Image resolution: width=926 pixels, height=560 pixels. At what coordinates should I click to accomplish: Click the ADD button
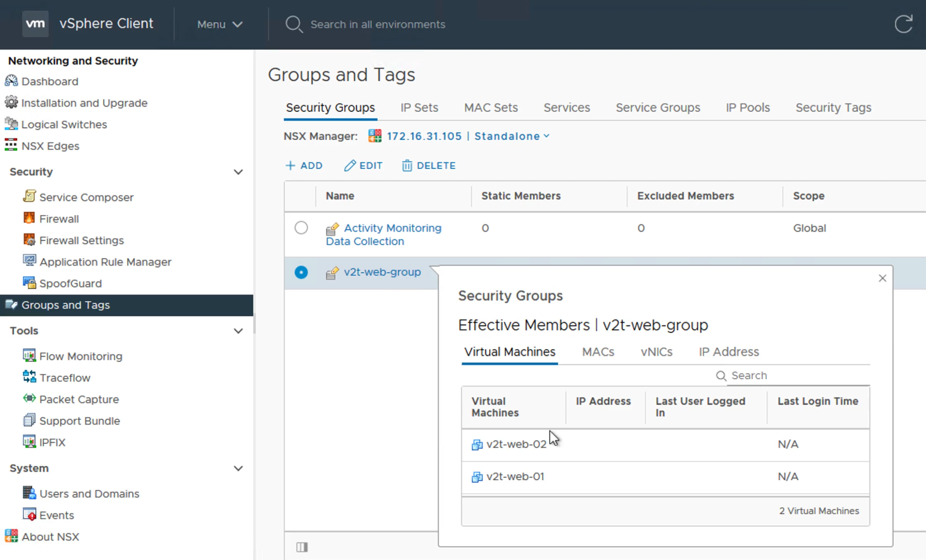click(x=304, y=166)
